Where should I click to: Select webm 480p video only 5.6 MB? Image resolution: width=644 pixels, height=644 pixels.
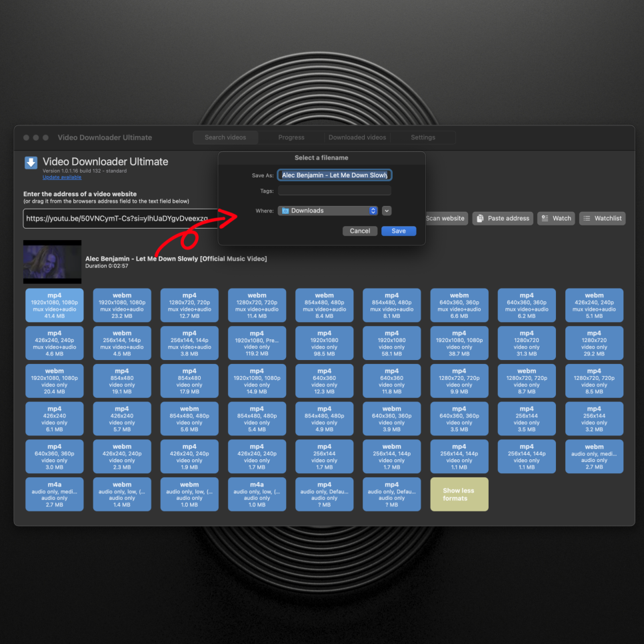click(x=189, y=419)
